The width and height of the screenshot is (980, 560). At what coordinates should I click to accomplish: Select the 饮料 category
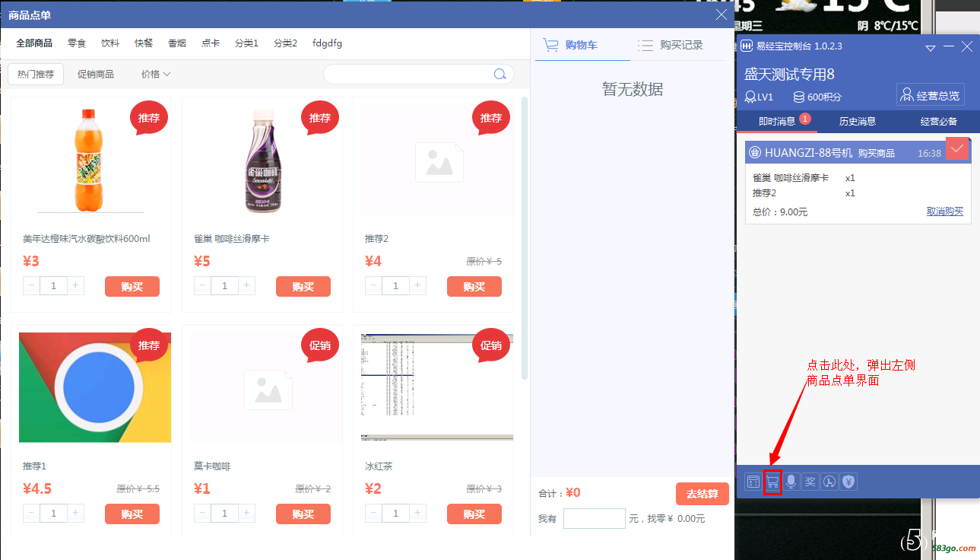point(110,43)
